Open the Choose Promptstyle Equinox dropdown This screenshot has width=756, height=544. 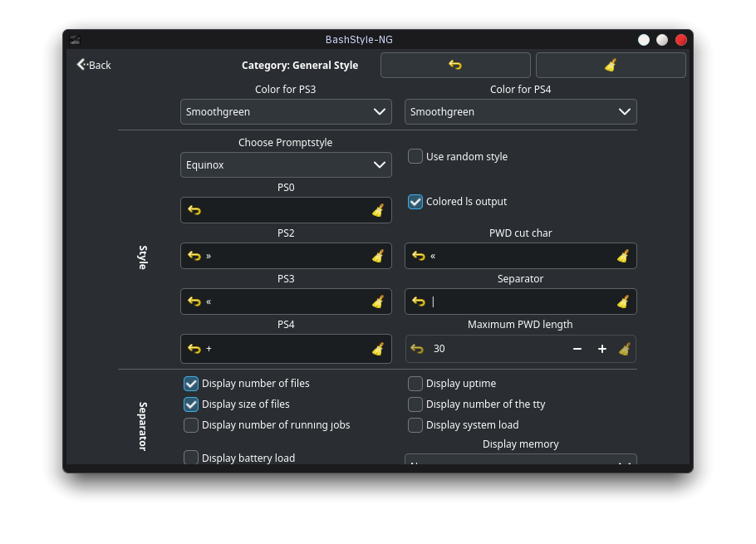286,164
